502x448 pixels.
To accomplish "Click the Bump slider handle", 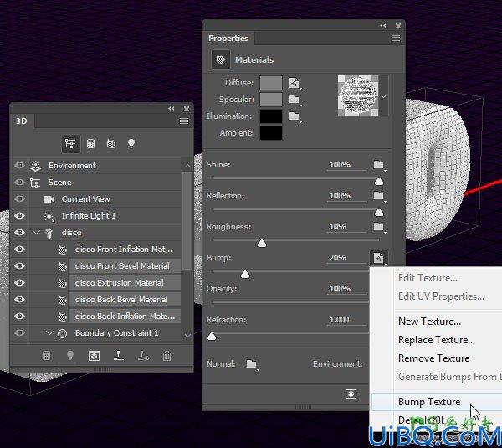I will point(245,275).
